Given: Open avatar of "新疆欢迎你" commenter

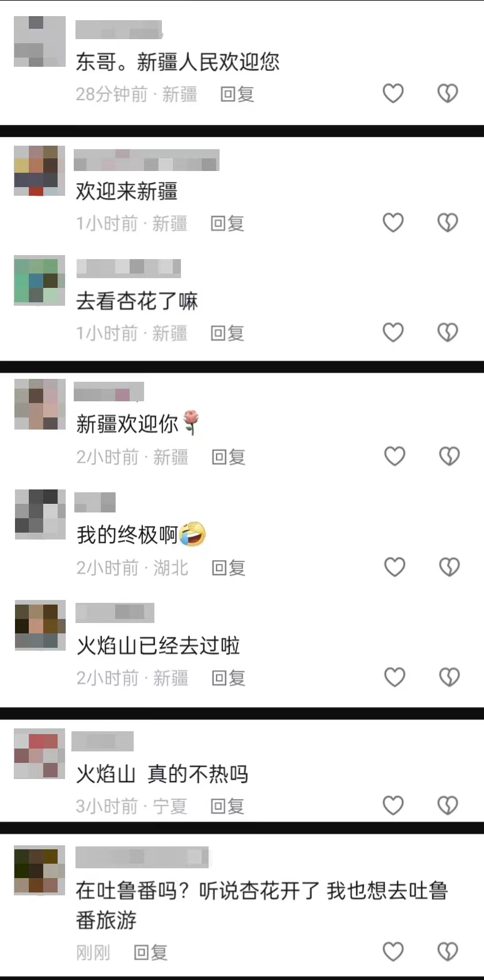Looking at the screenshot, I should pyautogui.click(x=40, y=404).
